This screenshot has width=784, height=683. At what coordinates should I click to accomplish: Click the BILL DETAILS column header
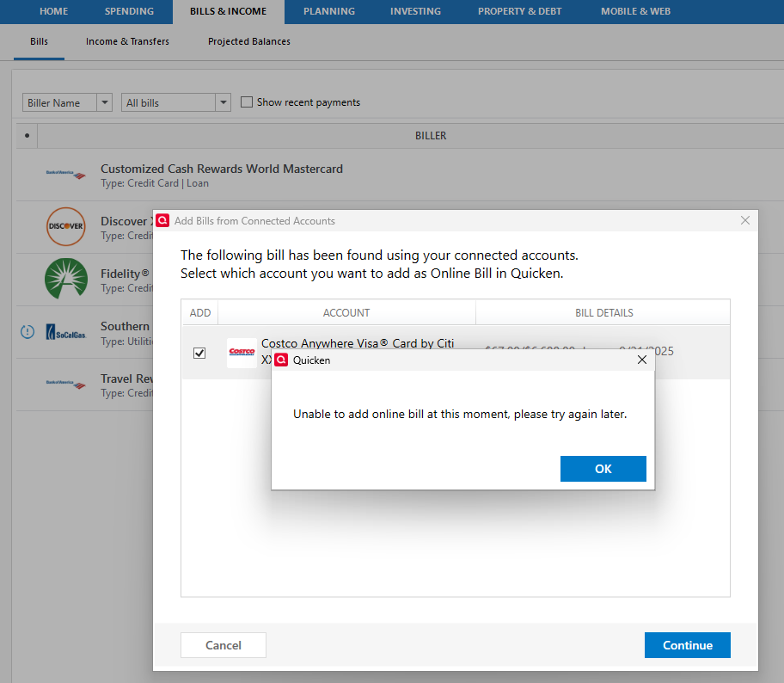[603, 313]
